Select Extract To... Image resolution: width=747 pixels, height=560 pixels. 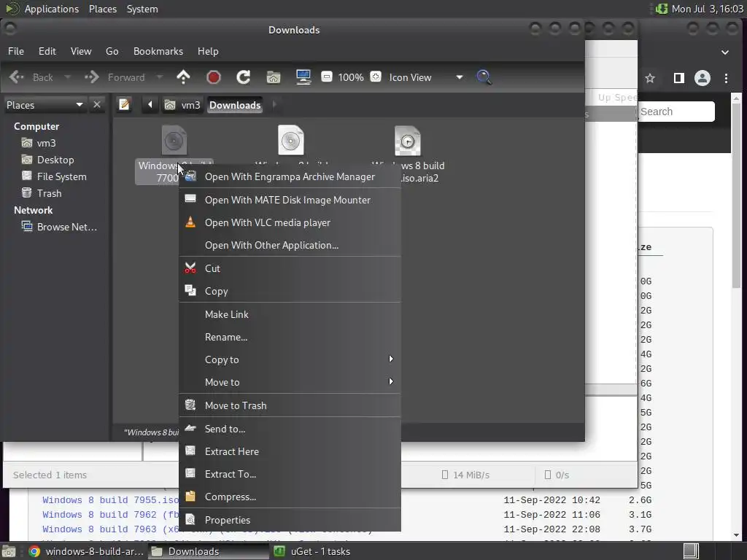(x=290, y=474)
